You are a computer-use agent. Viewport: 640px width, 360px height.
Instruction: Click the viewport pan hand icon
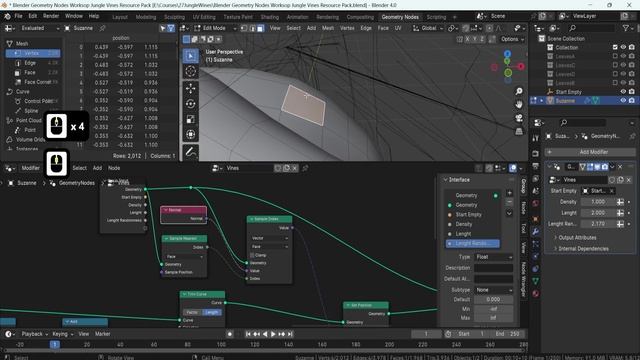519,104
